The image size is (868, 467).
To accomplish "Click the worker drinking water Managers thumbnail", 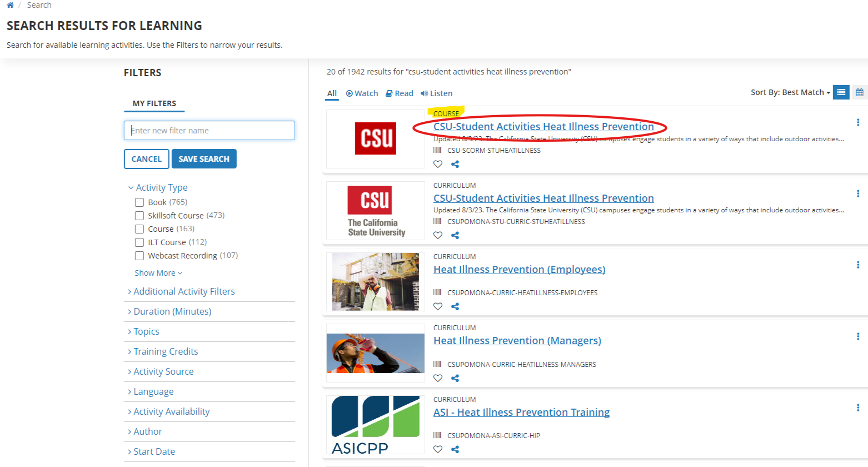I will pyautogui.click(x=376, y=353).
